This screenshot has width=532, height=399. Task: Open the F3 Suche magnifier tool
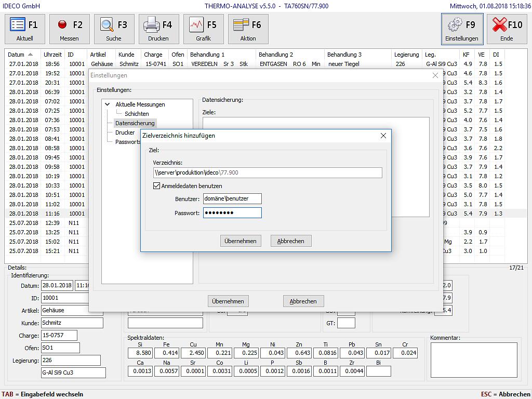(114, 29)
